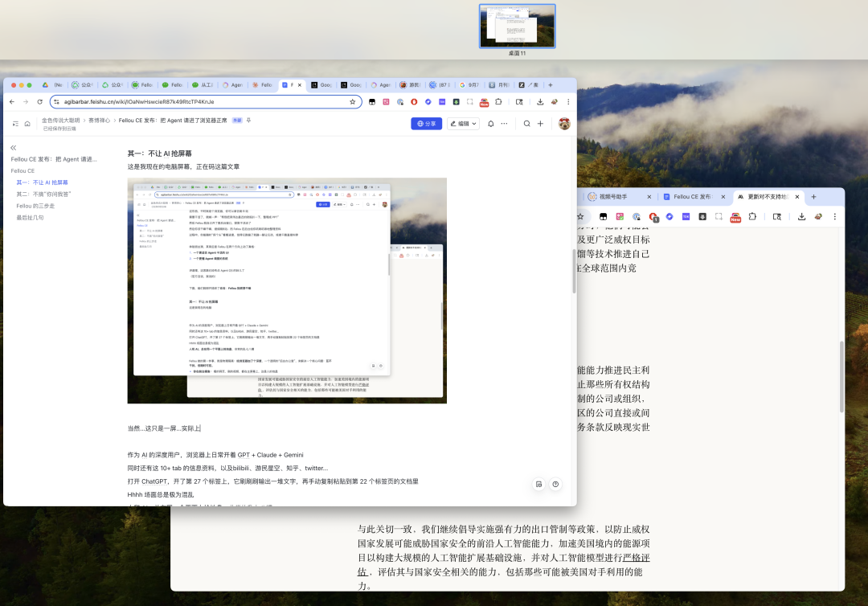
Task: Switch to the 从工 tab in front window
Action: tap(202, 85)
